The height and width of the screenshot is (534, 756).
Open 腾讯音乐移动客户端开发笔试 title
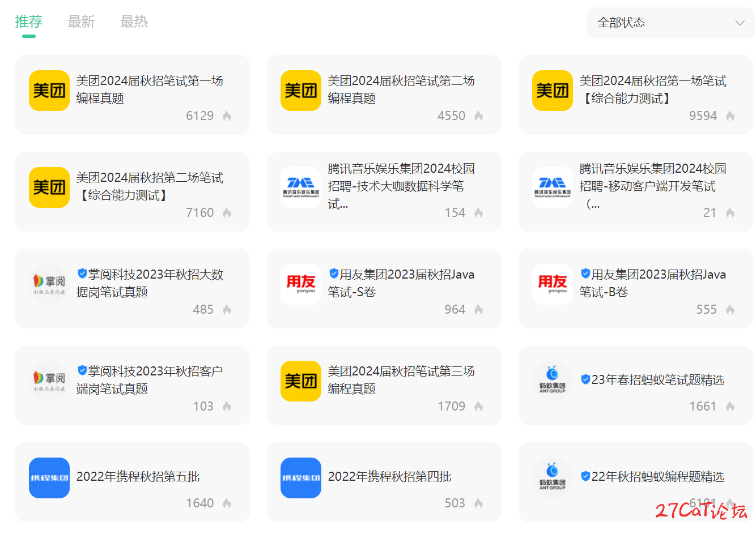[653, 186]
